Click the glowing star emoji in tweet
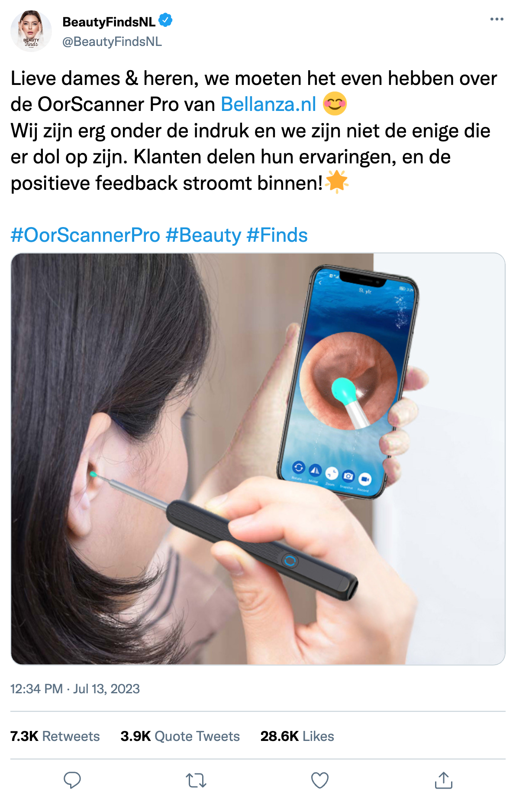Screen dimensions: 516x812 [x=337, y=182]
